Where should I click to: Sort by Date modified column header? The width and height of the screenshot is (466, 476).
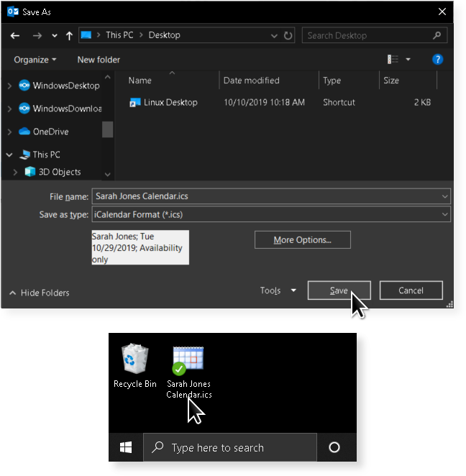[x=251, y=81]
